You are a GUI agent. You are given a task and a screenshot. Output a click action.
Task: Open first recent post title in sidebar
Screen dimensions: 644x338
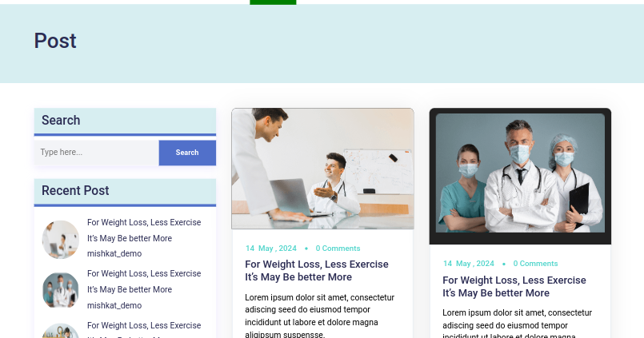click(x=144, y=230)
